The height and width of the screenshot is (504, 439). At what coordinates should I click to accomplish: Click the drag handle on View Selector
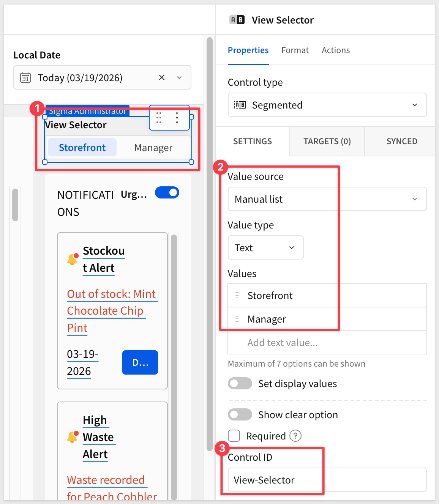click(x=159, y=118)
